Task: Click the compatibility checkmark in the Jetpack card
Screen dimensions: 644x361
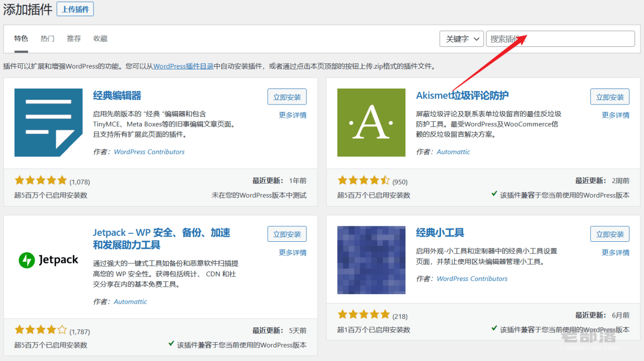Action: [172, 343]
